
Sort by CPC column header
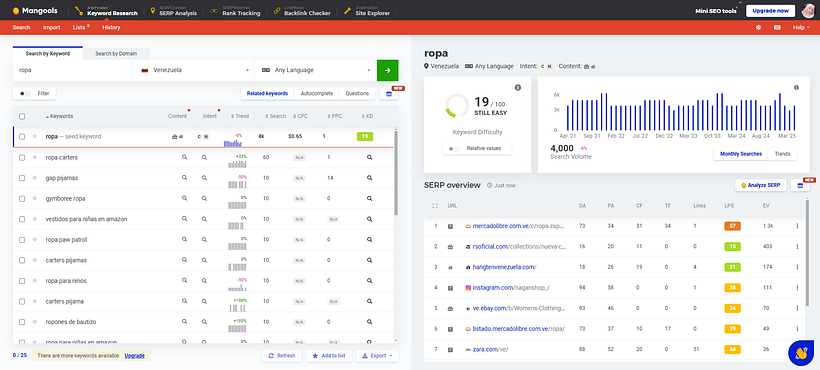coord(301,116)
